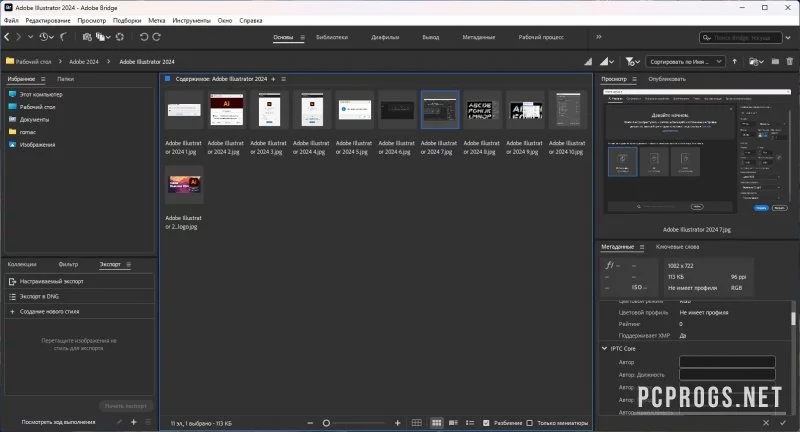Viewport: 800px width, 432px height.
Task: Open the recent folders dropdown icon
Action: pos(756,62)
